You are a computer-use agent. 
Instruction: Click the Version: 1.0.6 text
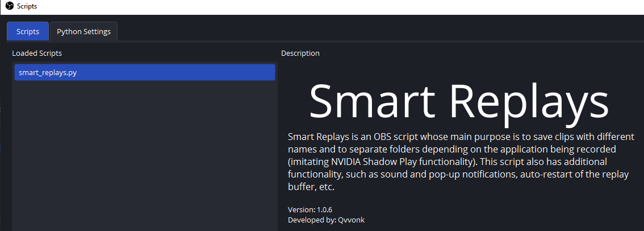(310, 209)
